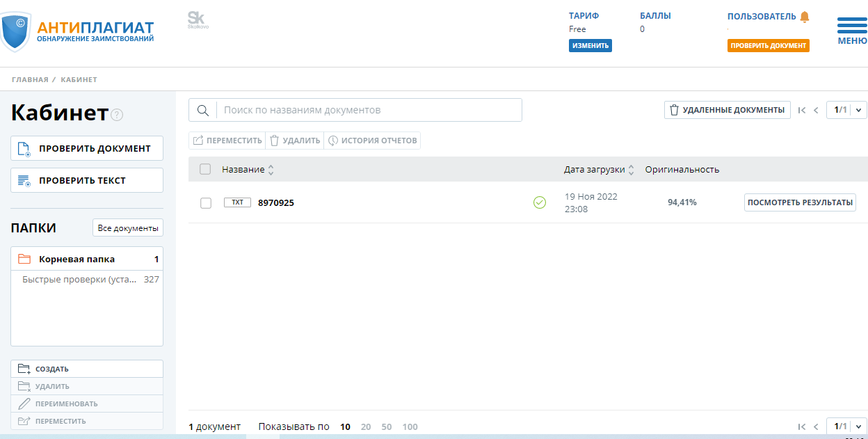The width and height of the screenshot is (868, 439).
Task: Check the box for document 8970925
Action: (x=206, y=203)
